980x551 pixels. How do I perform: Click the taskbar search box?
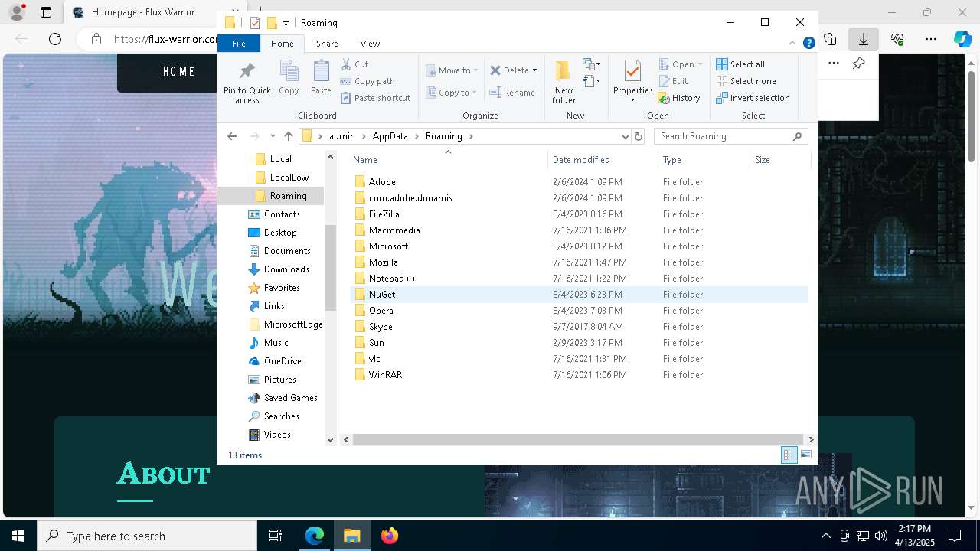(x=147, y=536)
